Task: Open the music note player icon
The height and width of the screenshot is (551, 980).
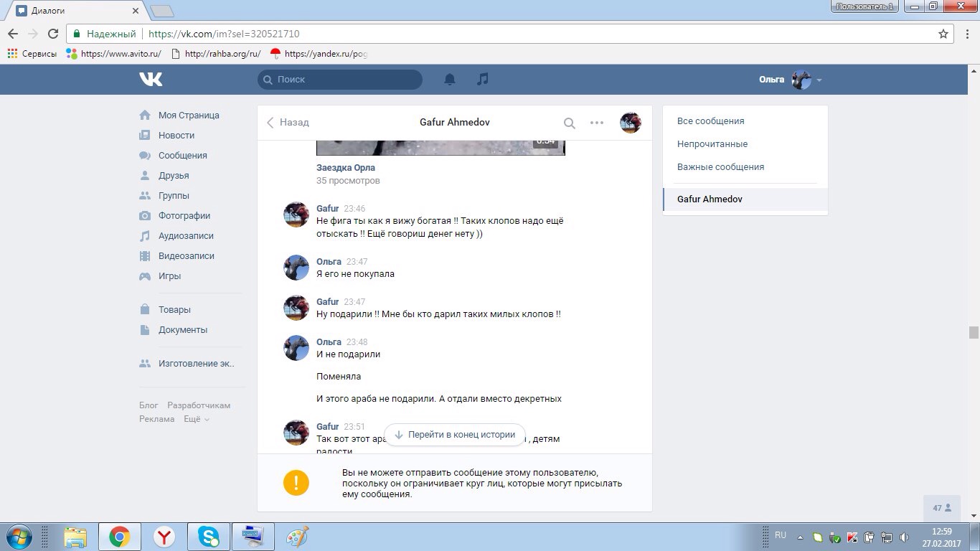Action: coord(483,80)
